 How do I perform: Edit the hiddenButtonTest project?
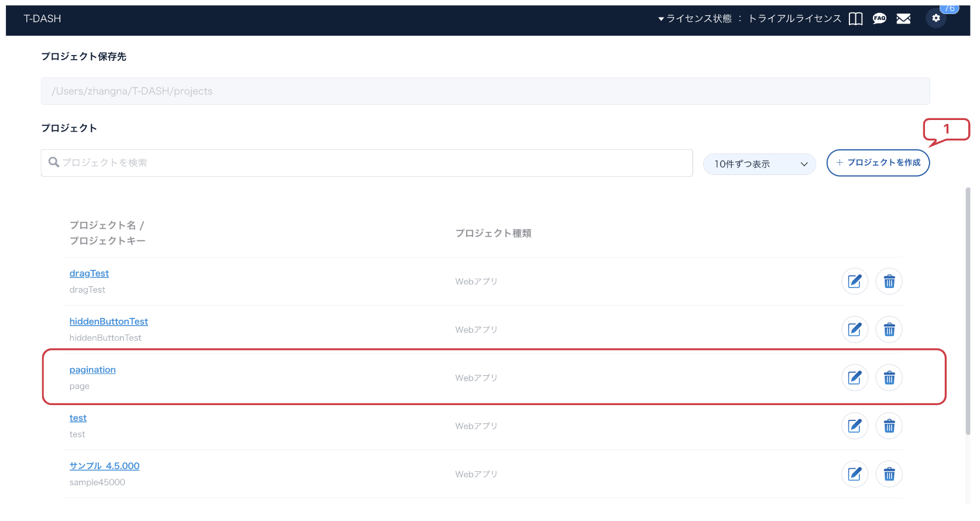(x=855, y=330)
